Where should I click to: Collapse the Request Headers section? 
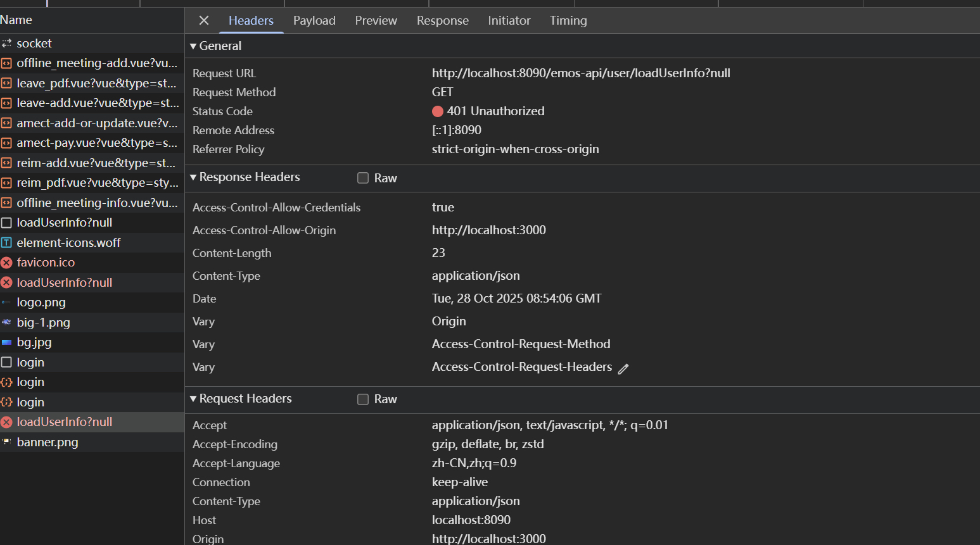193,399
